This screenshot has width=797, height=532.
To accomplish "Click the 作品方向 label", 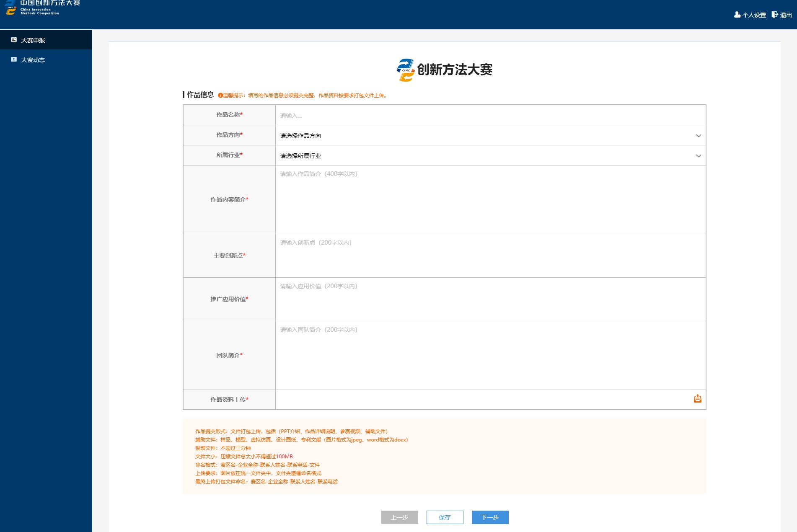I will pos(229,135).
